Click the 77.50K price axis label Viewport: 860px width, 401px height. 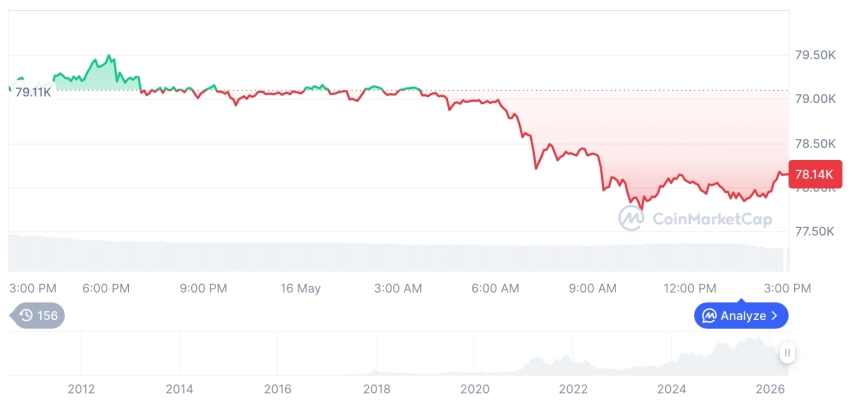click(x=814, y=231)
